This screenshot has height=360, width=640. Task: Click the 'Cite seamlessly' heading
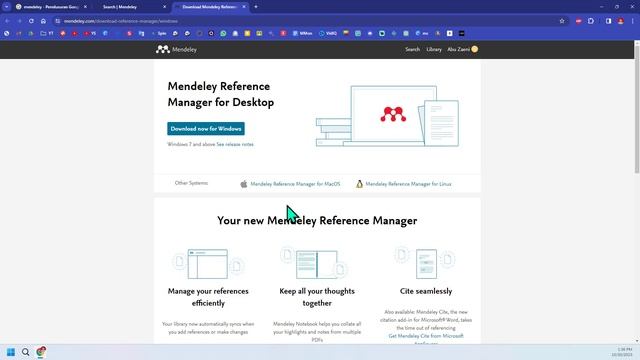pyautogui.click(x=426, y=291)
